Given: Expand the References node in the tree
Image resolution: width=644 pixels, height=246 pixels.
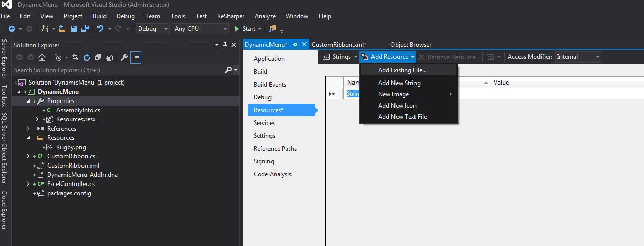Looking at the screenshot, I should click(29, 129).
